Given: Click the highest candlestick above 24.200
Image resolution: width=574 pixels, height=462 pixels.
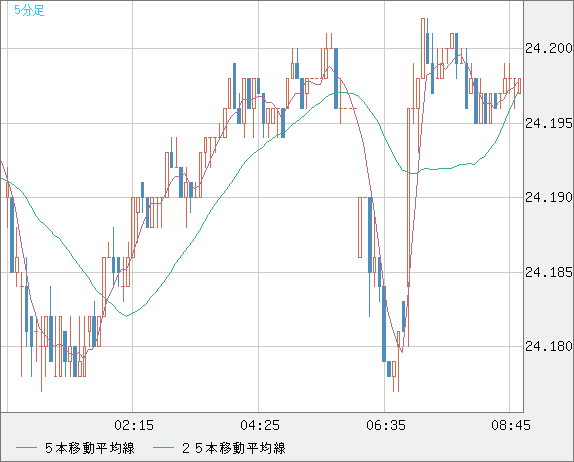Looking at the screenshot, I should [423, 48].
